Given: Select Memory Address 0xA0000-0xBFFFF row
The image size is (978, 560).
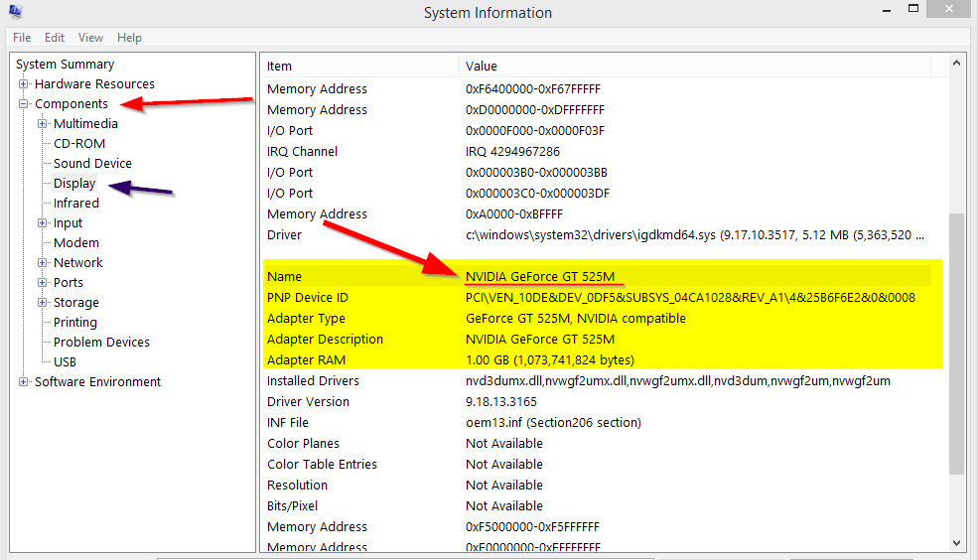Looking at the screenshot, I should 598,213.
